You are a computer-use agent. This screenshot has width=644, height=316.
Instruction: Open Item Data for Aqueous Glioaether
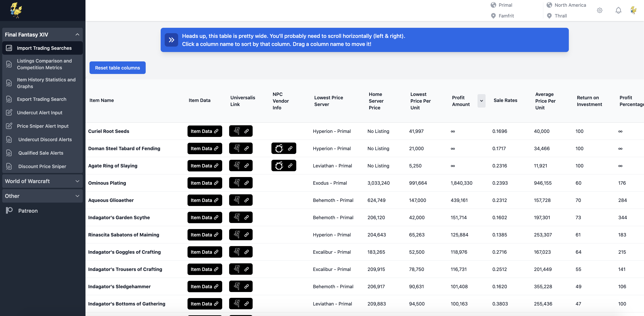point(205,200)
